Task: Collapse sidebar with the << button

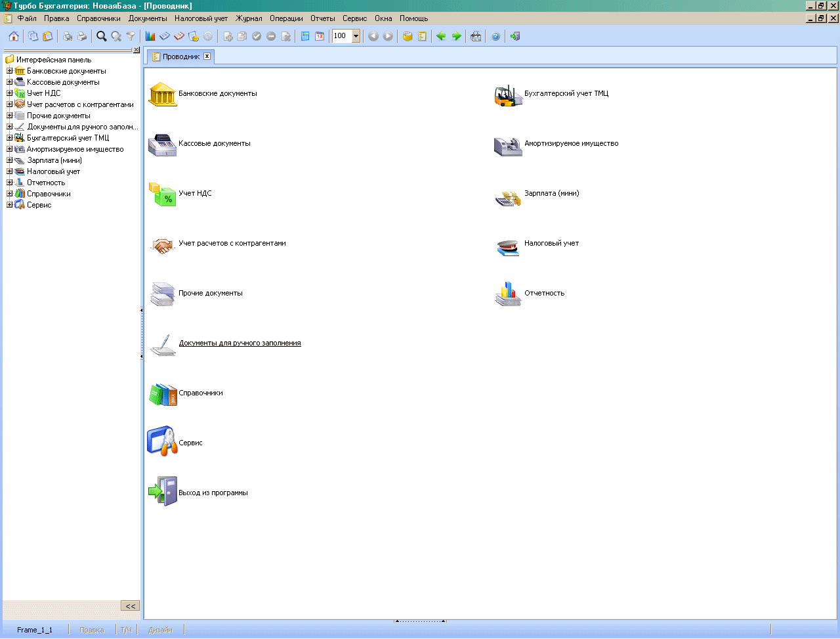Action: pos(130,606)
